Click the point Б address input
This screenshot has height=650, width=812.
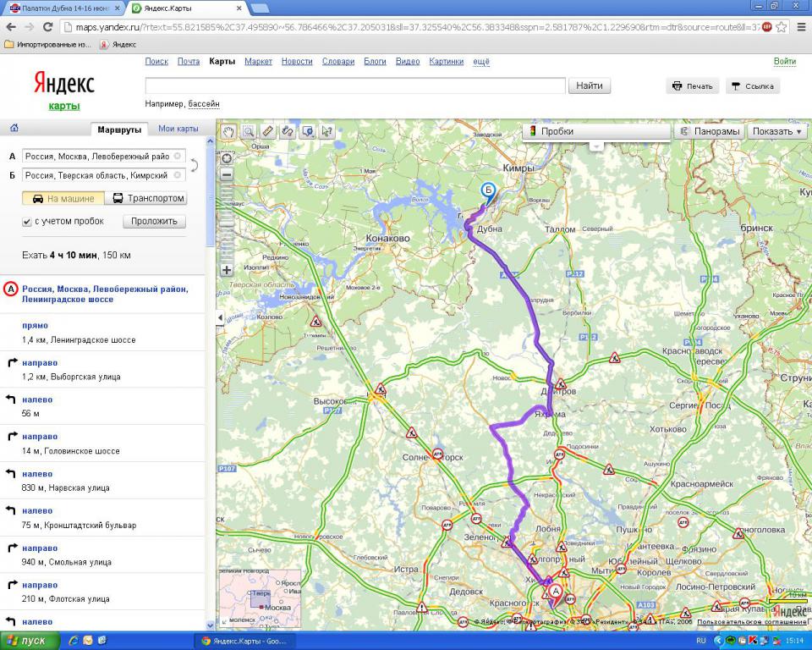(103, 175)
